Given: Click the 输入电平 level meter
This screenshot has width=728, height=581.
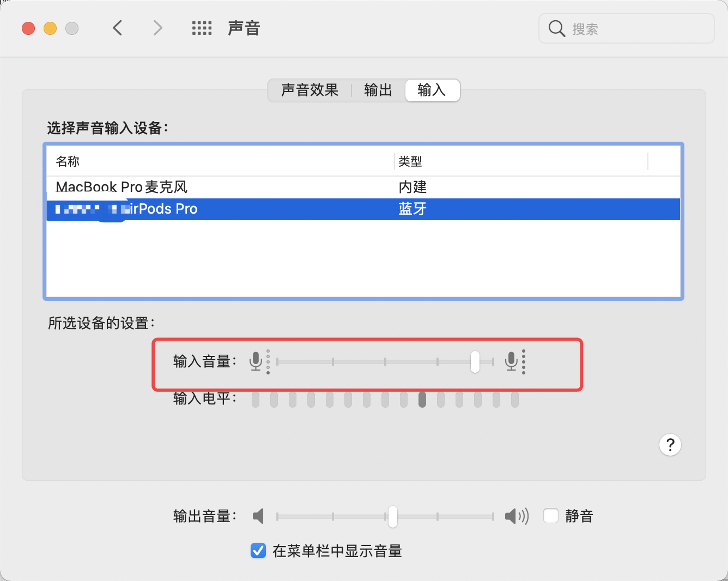Looking at the screenshot, I should [385, 400].
